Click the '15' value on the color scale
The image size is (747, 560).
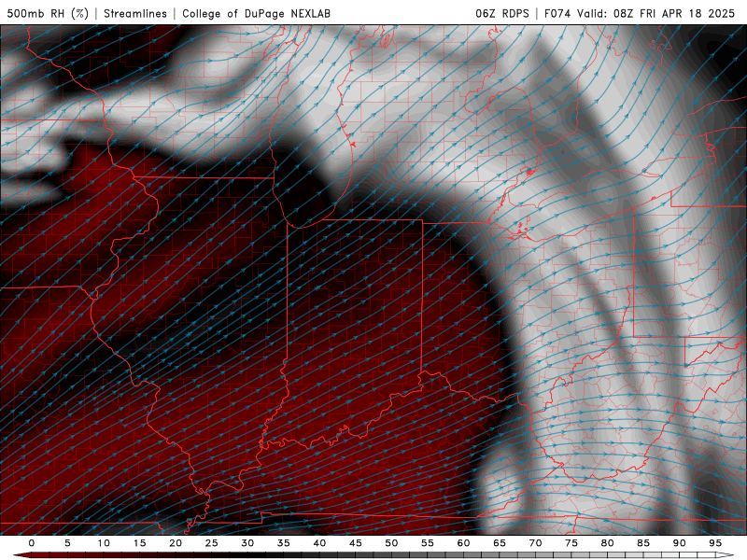(x=139, y=543)
